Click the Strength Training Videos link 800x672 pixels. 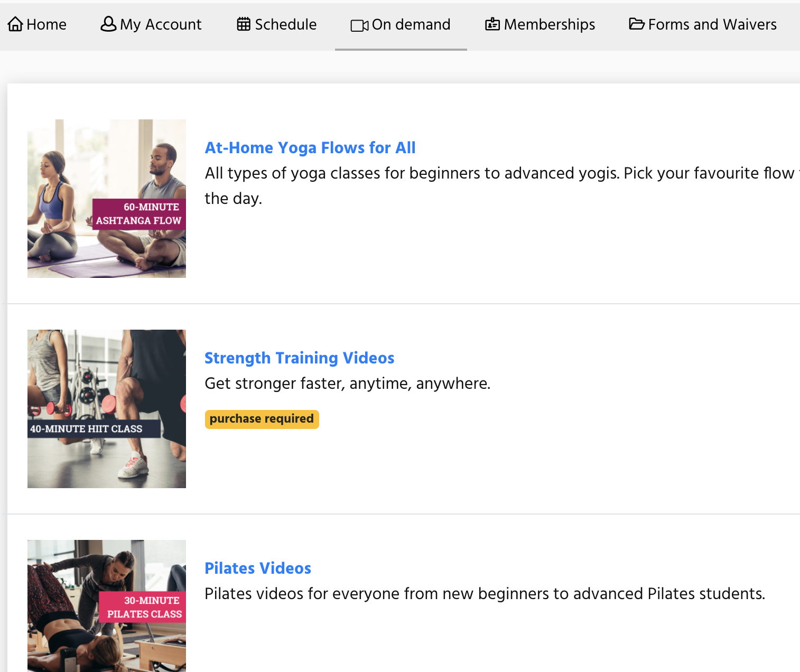click(x=299, y=358)
